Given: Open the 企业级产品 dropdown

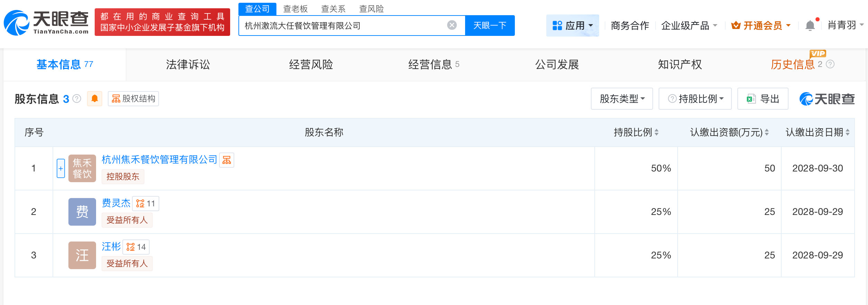Looking at the screenshot, I should coord(689,26).
